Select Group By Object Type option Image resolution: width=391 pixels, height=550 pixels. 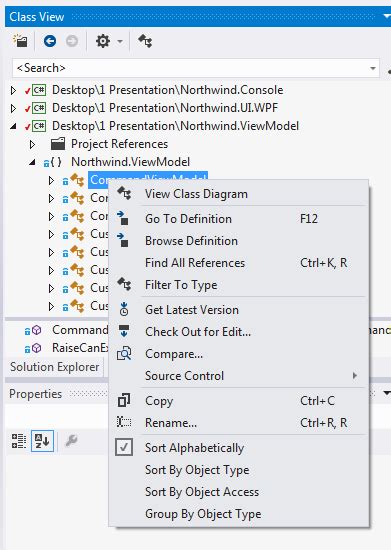[x=203, y=514]
